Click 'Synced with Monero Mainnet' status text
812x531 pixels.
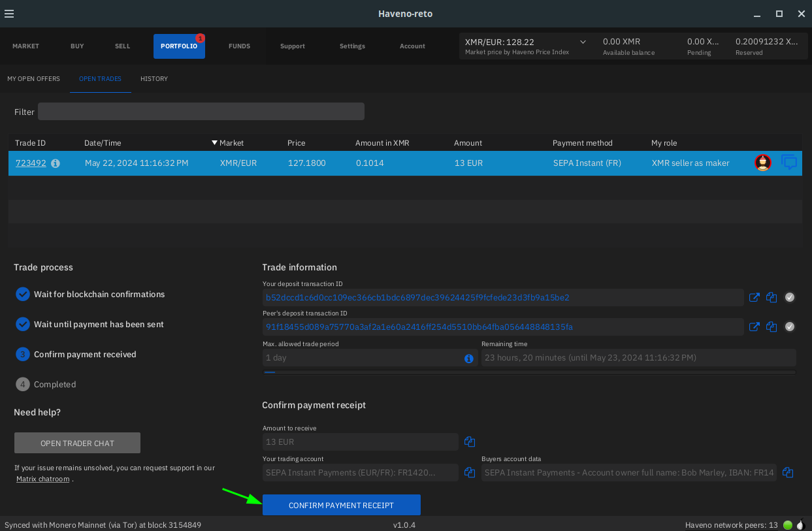click(x=103, y=525)
